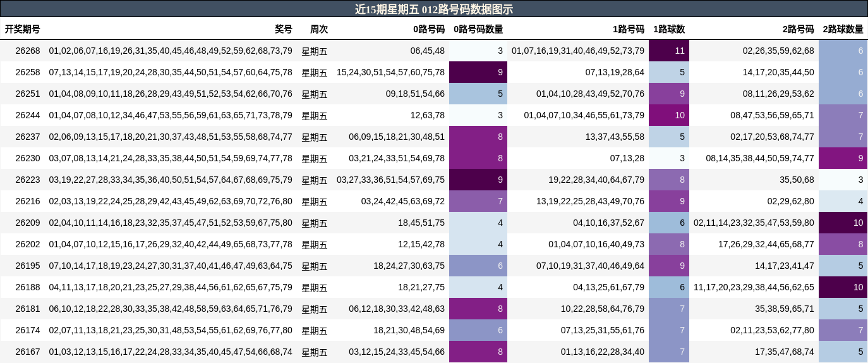Screen dimensions: 868x363
Task: Click the 1路号码 cell 10,22,28,58,64,76,79
Action: click(x=603, y=309)
